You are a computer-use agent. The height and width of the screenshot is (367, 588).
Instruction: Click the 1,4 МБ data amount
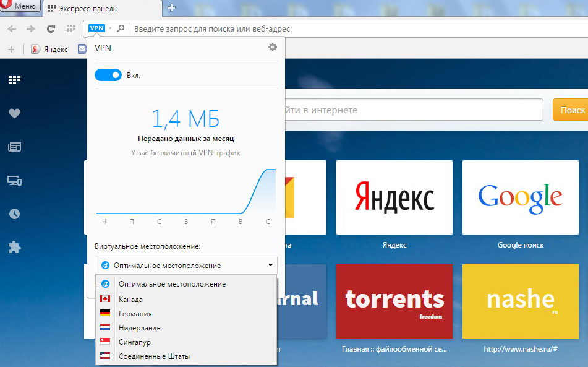185,119
